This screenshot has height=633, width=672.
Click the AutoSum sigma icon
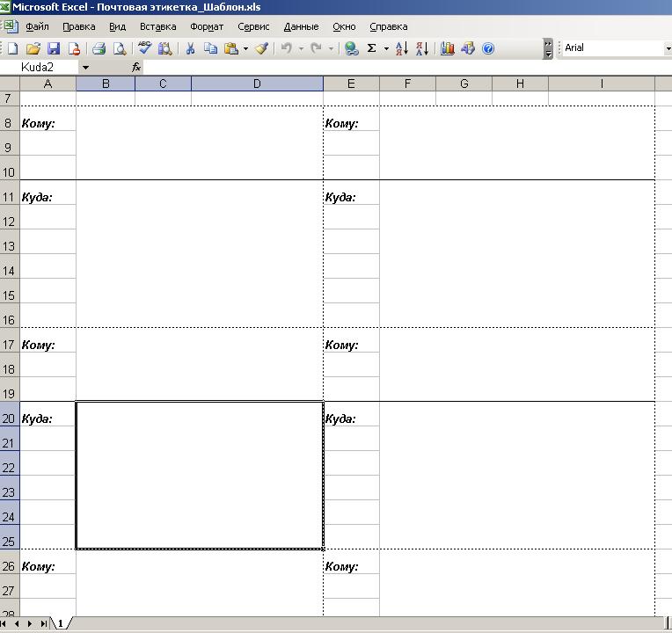coord(372,49)
